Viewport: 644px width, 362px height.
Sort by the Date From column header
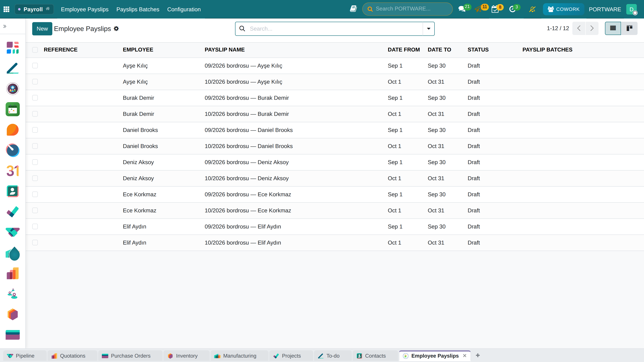point(404,50)
